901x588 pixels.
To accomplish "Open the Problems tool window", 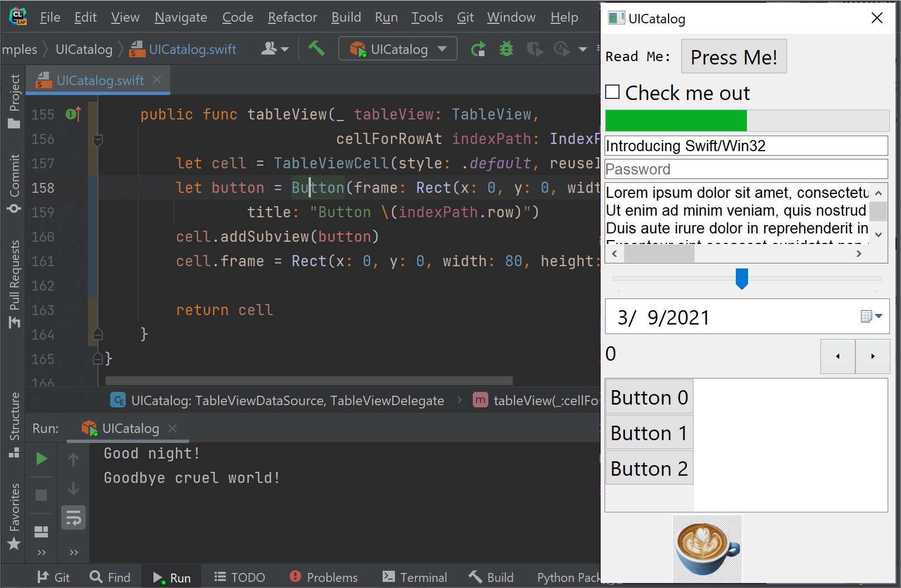I will point(324,577).
